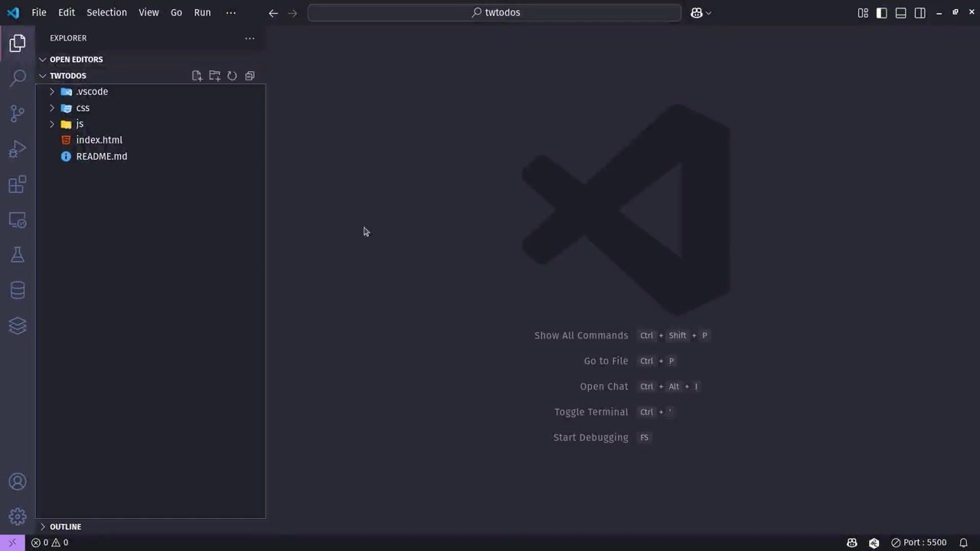Image resolution: width=980 pixels, height=551 pixels.
Task: Create a new file in TWTODOS
Action: [x=197, y=76]
